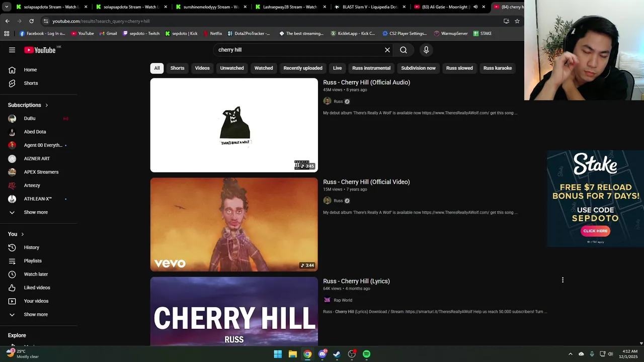
Task: Filter results by Shorts chip
Action: 177,68
